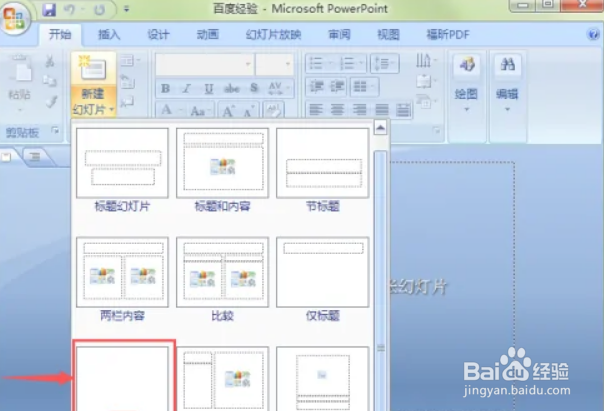Toggle text shadow S button
This screenshot has width=604, height=411.
pyautogui.click(x=254, y=89)
